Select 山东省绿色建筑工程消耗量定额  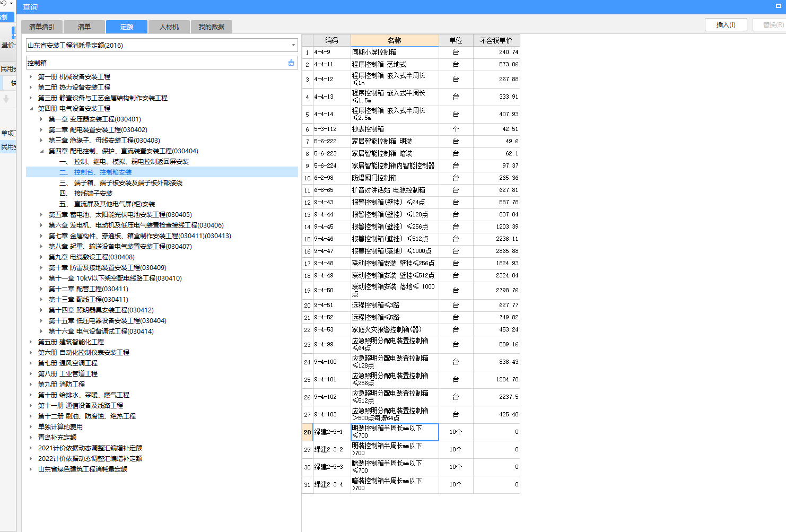[83, 469]
